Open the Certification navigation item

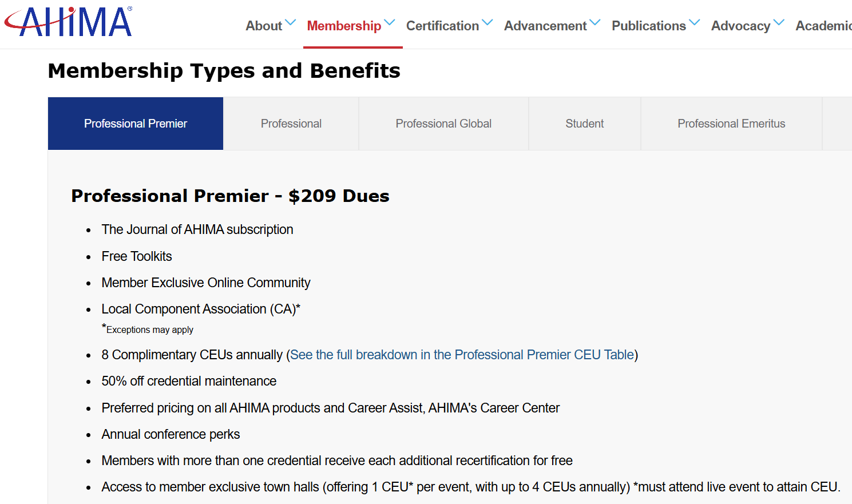442,26
